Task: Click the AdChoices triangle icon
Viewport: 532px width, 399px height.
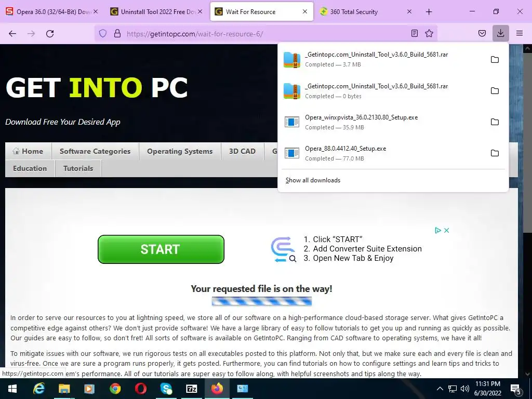Action: click(437, 230)
